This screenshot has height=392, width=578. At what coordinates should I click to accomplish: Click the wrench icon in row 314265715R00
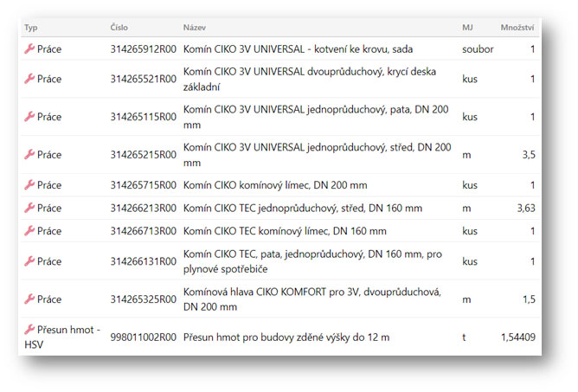click(x=29, y=185)
